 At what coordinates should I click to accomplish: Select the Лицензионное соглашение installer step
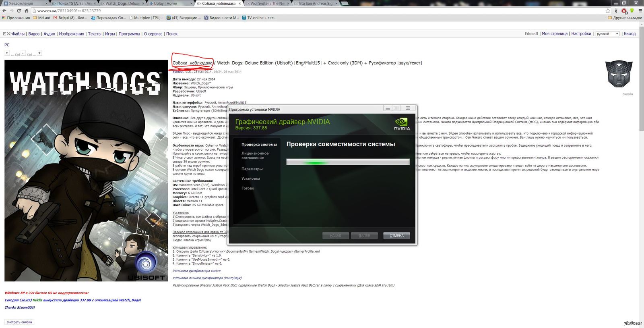click(255, 156)
